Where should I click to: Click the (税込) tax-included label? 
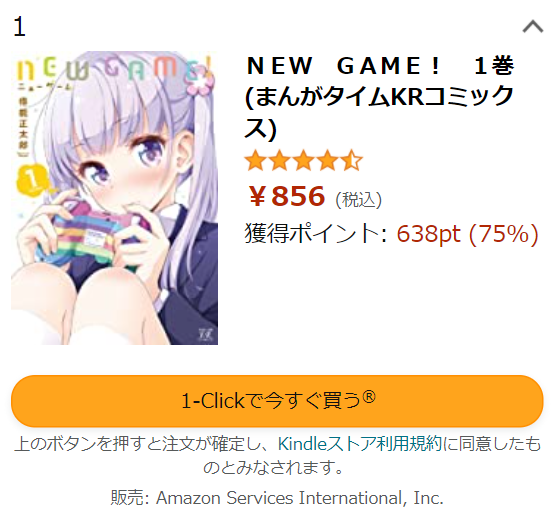359,200
